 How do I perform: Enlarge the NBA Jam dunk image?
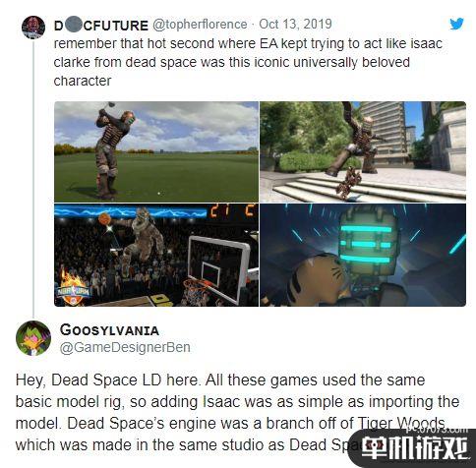156,255
